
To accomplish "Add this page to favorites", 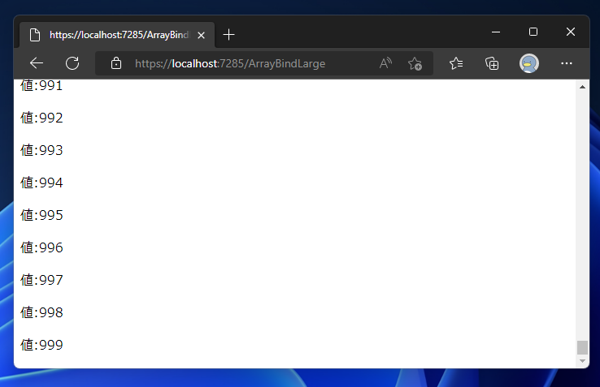I will click(x=415, y=63).
